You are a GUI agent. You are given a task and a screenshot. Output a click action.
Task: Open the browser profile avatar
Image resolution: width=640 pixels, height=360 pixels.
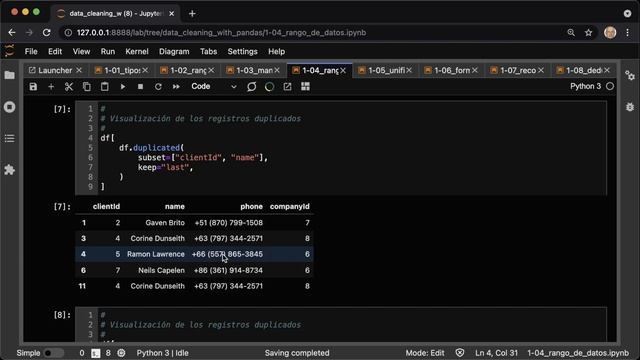610,33
